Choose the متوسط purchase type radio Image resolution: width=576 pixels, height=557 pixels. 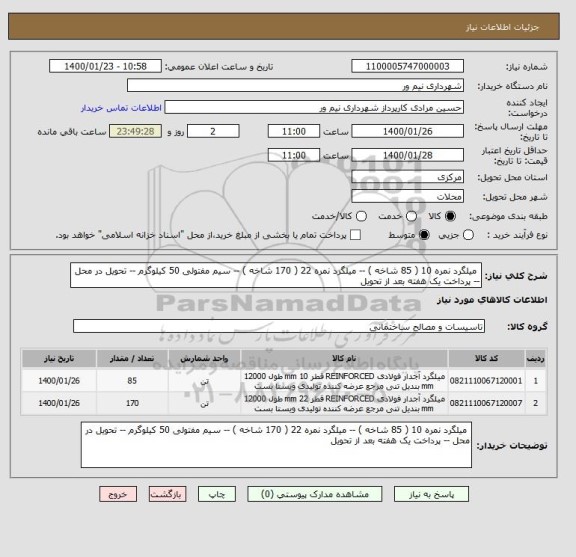point(424,235)
